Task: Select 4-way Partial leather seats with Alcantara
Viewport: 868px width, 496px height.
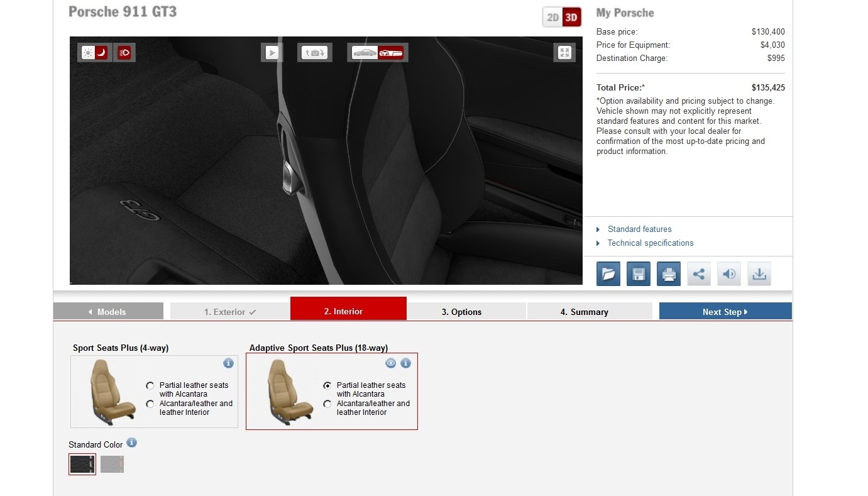Action: tap(150, 385)
